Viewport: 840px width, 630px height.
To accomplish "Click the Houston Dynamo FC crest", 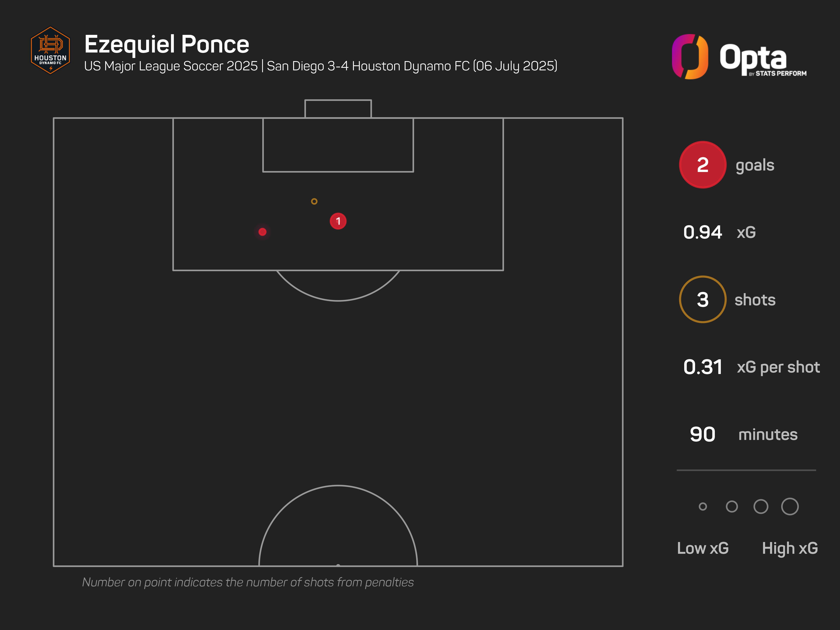I will [50, 51].
